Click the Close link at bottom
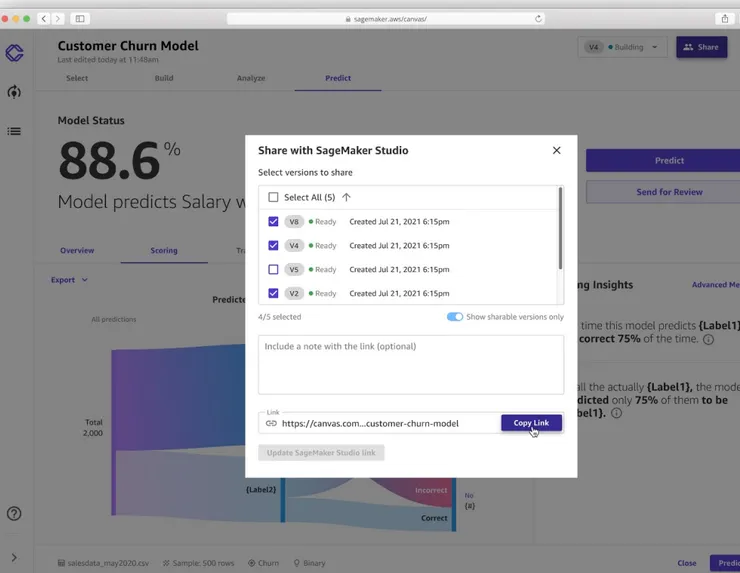The image size is (740, 573). click(687, 563)
